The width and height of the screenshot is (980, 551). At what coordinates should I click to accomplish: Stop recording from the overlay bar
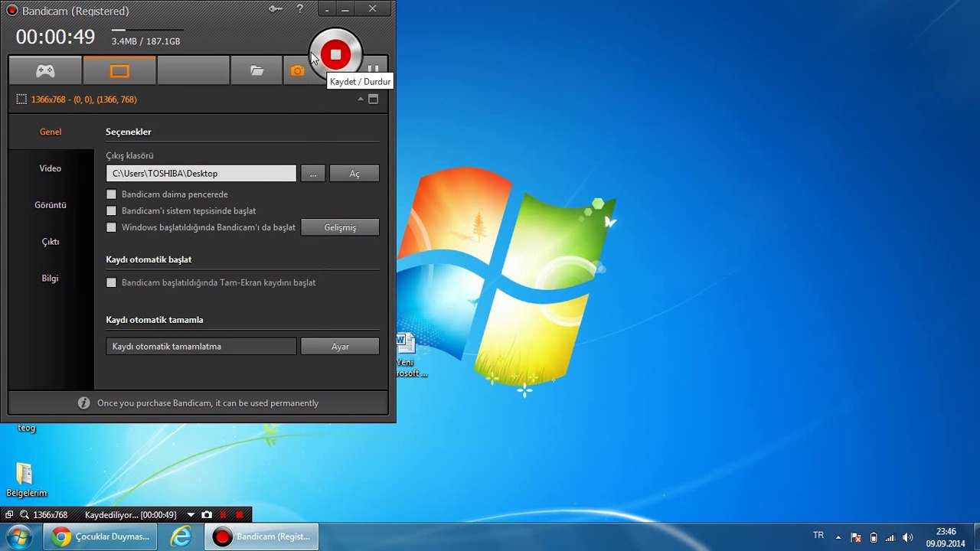(x=240, y=515)
